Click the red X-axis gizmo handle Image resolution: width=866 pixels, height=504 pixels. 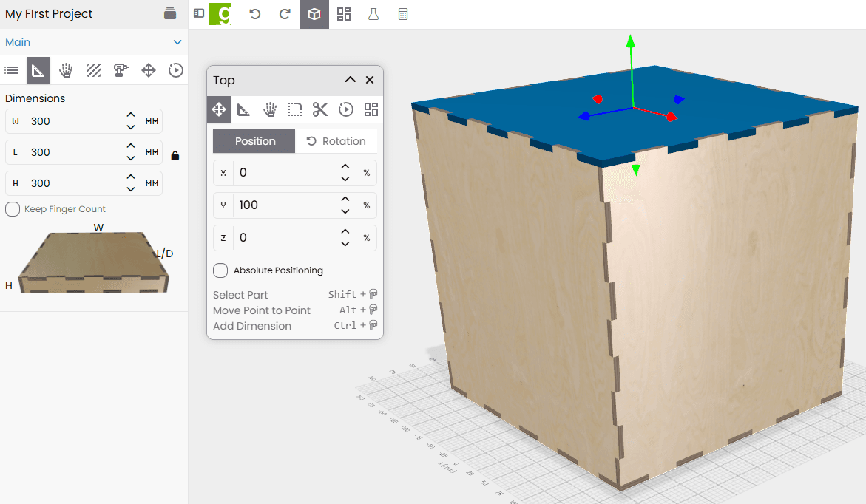click(x=671, y=117)
